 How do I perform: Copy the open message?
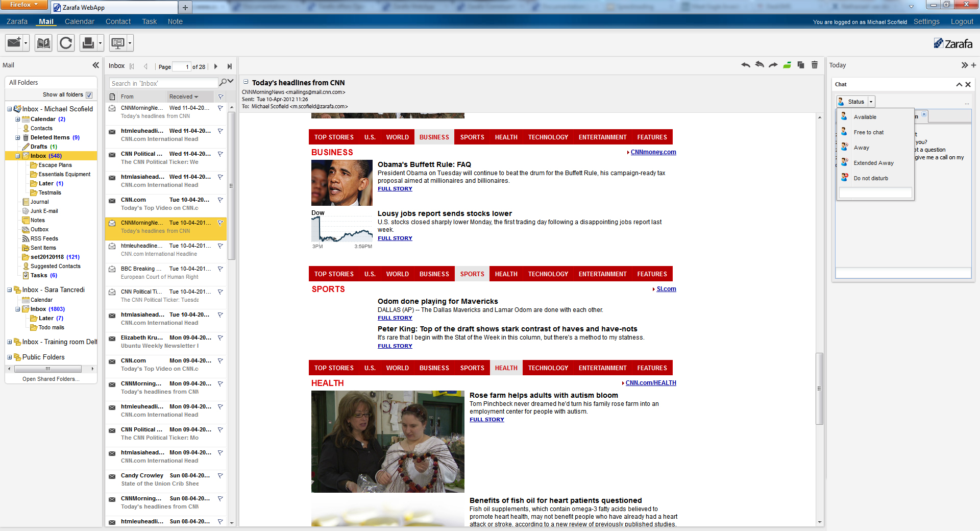801,65
